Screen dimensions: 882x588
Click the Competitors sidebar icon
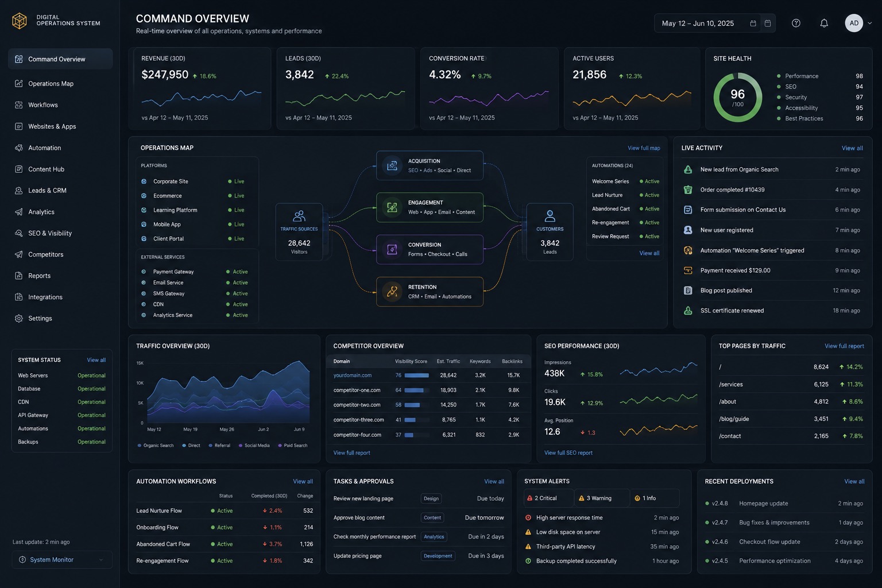(x=19, y=254)
